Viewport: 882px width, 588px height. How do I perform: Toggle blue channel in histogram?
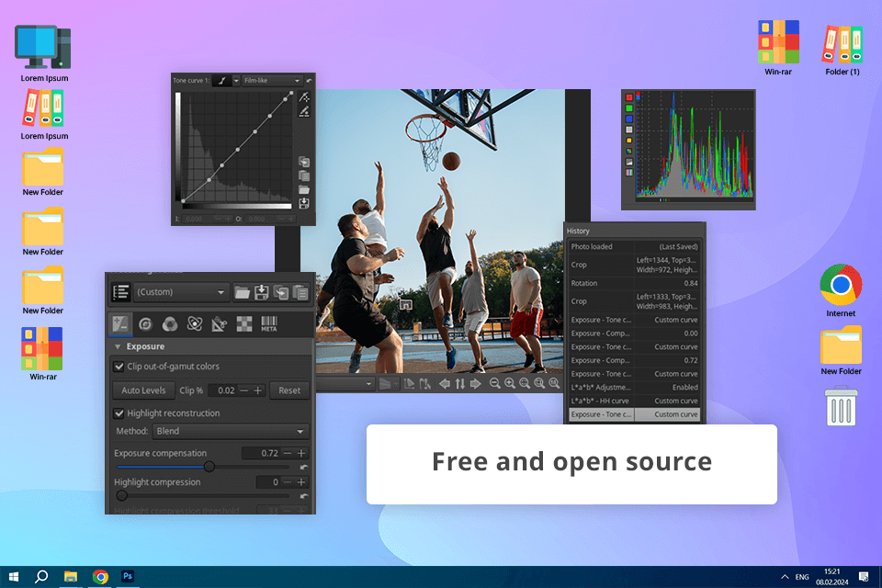click(x=628, y=119)
